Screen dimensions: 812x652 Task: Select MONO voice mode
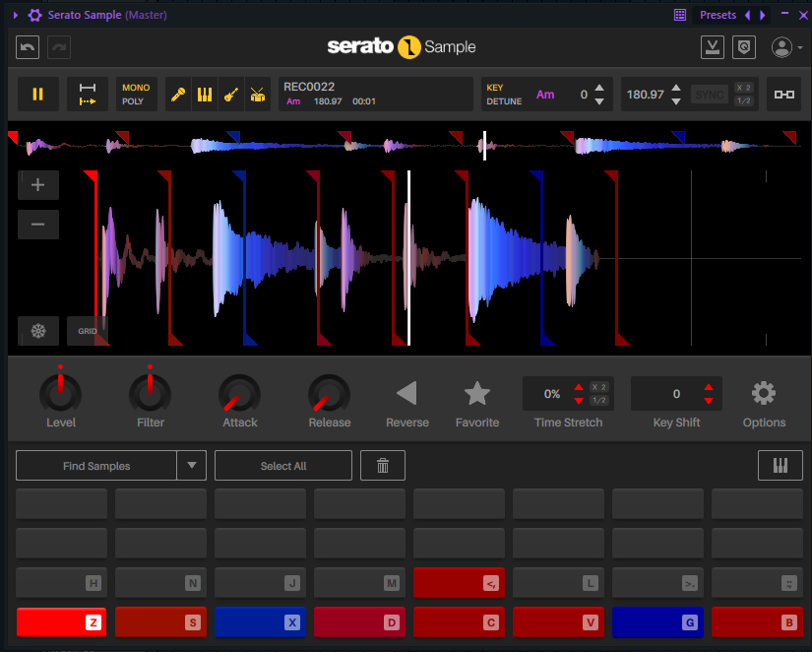[x=136, y=88]
